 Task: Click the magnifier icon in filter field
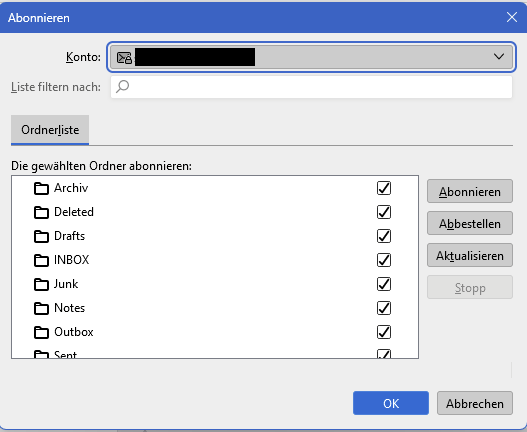tap(123, 87)
